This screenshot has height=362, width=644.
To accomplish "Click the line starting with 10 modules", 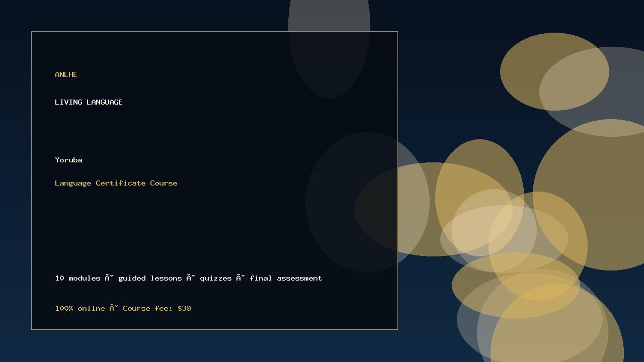I will pyautogui.click(x=189, y=278).
